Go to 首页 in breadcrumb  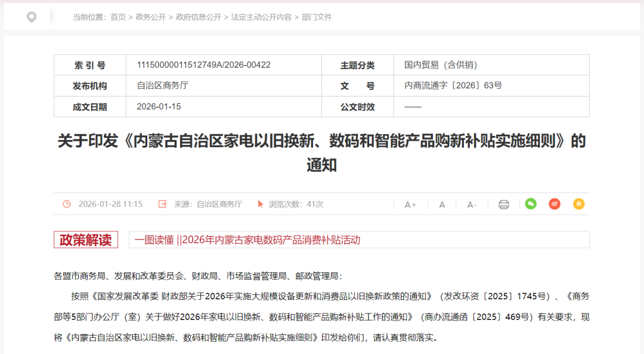click(x=118, y=17)
